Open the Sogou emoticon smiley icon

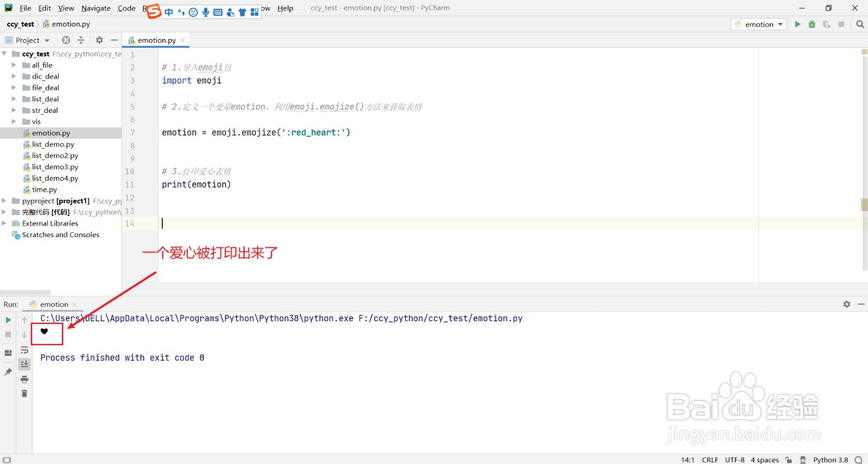coord(193,12)
